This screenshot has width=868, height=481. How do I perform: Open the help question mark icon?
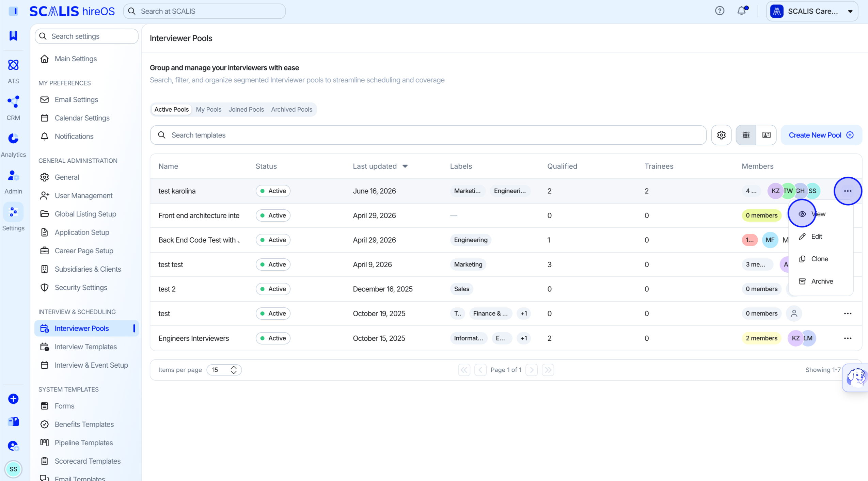(x=720, y=11)
